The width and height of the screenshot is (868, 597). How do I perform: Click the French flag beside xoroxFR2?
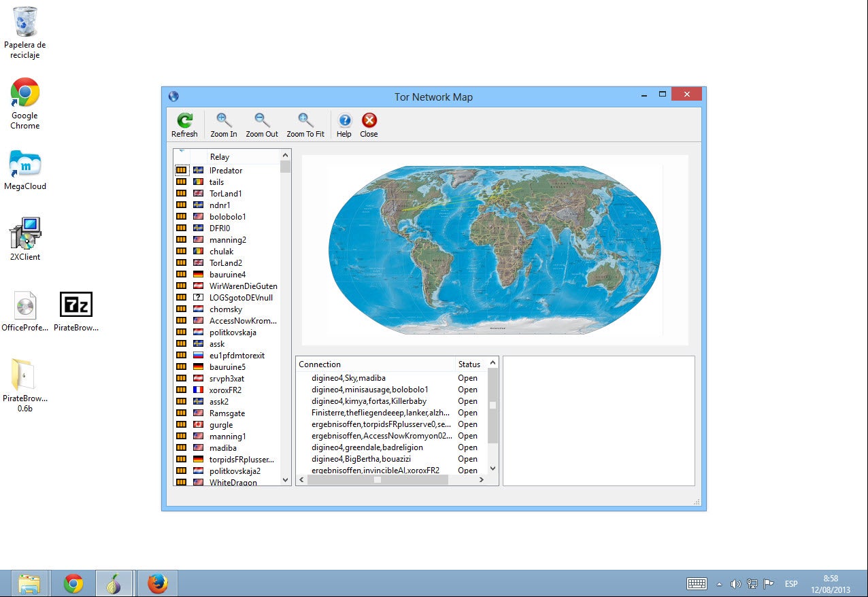click(199, 390)
